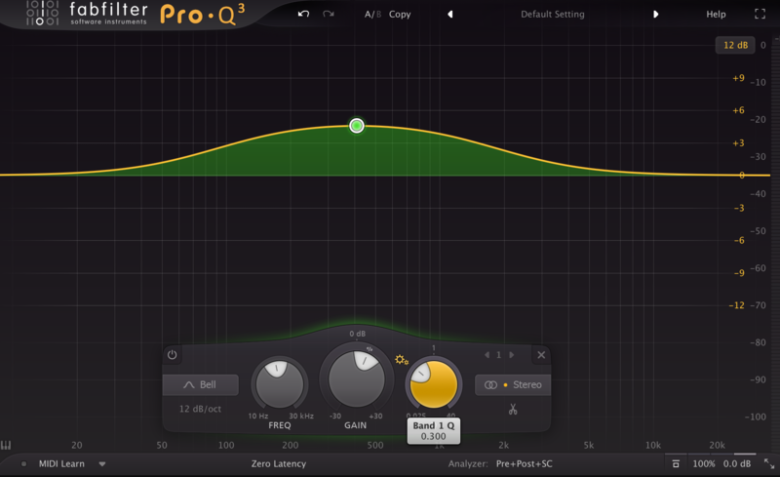Image resolution: width=780 pixels, height=477 pixels.
Task: Click the FabFilter logo icon
Action: (x=42, y=13)
